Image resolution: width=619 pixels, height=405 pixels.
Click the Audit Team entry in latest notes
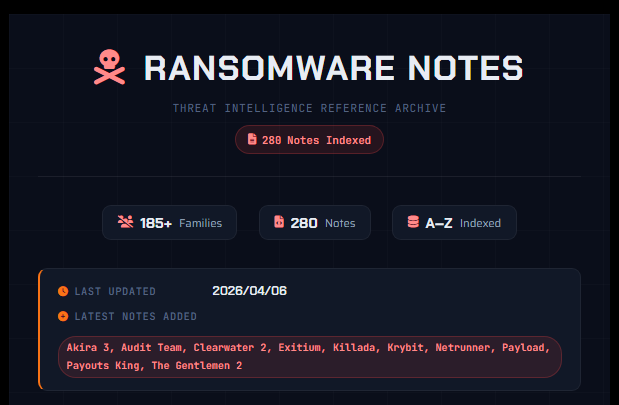point(151,348)
